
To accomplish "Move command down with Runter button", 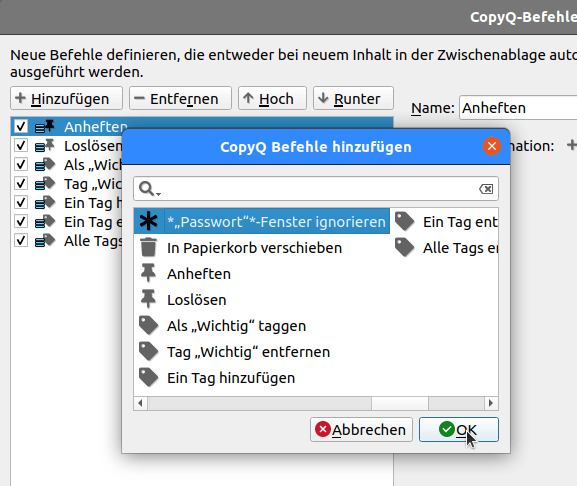I will (x=353, y=98).
